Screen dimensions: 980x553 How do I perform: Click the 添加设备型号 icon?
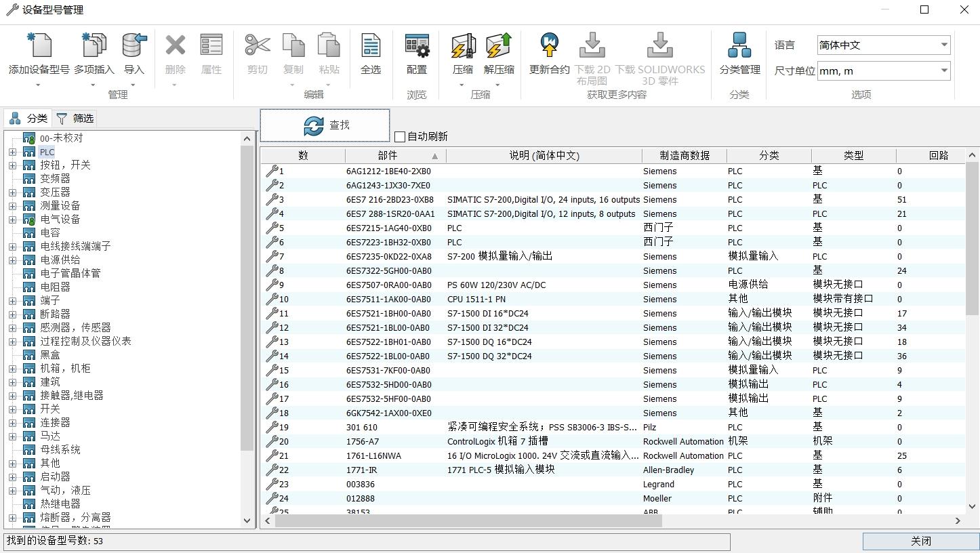coord(39,46)
